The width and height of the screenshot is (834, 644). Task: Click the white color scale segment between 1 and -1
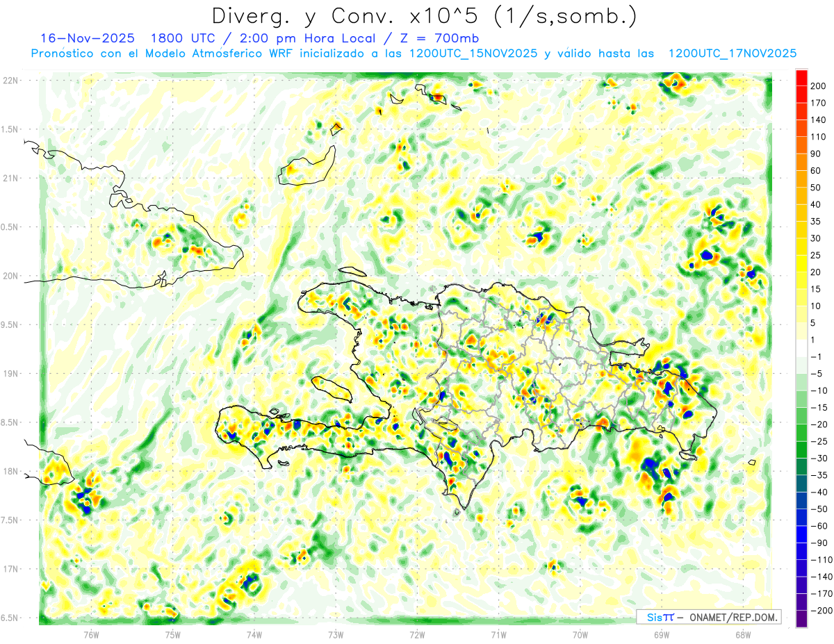[x=802, y=349]
